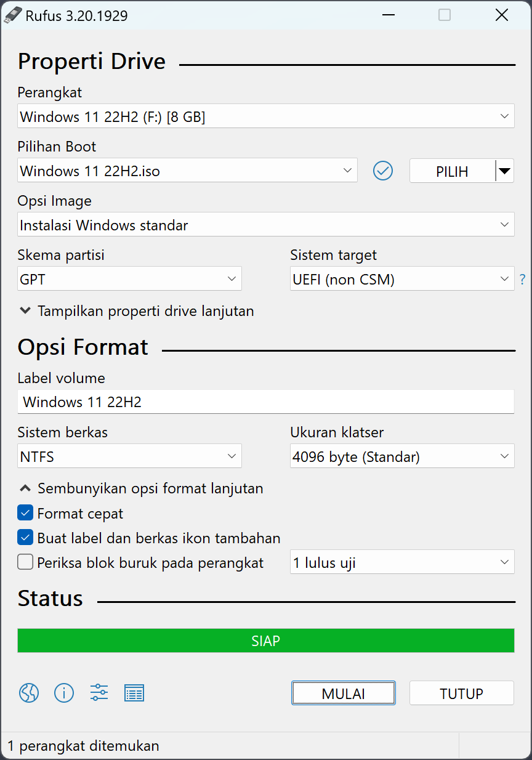Open the About Rufus info icon
Screen dimensions: 532x760
64,693
